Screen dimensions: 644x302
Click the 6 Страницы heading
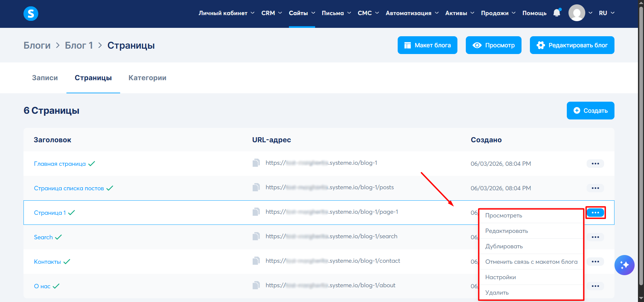tap(51, 110)
